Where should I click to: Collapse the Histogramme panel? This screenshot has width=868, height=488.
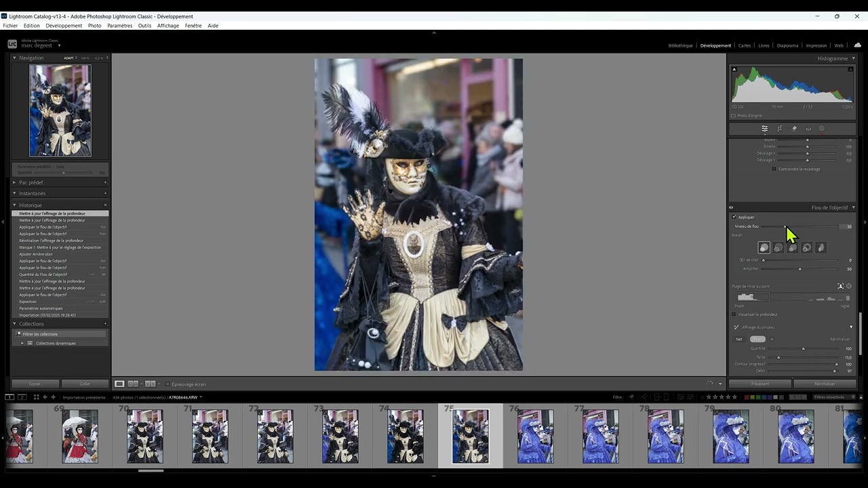coord(853,58)
